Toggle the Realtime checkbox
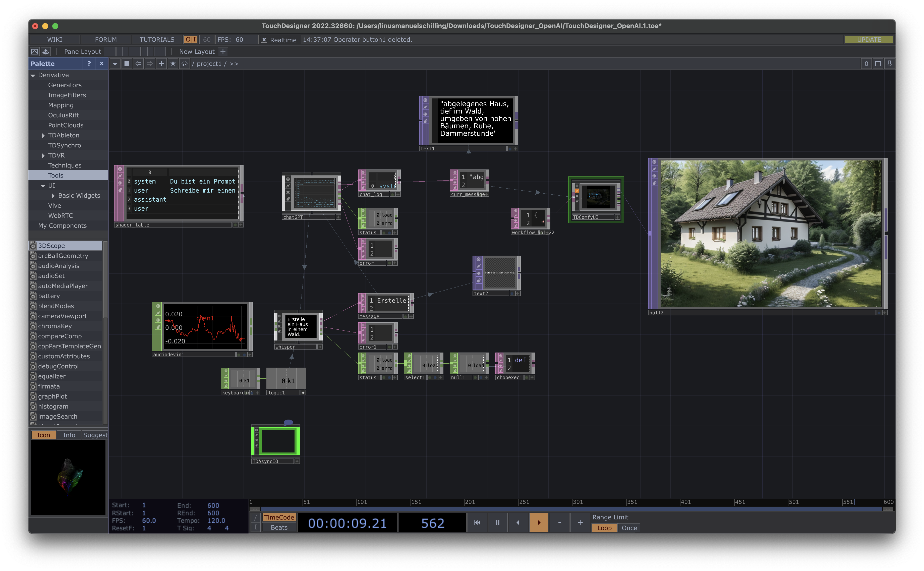Viewport: 924px width, 571px height. (264, 40)
